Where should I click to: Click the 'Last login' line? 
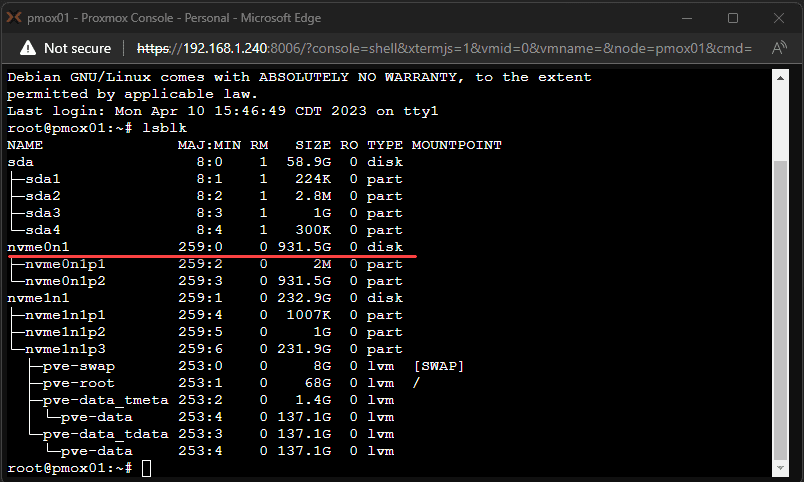pos(223,111)
